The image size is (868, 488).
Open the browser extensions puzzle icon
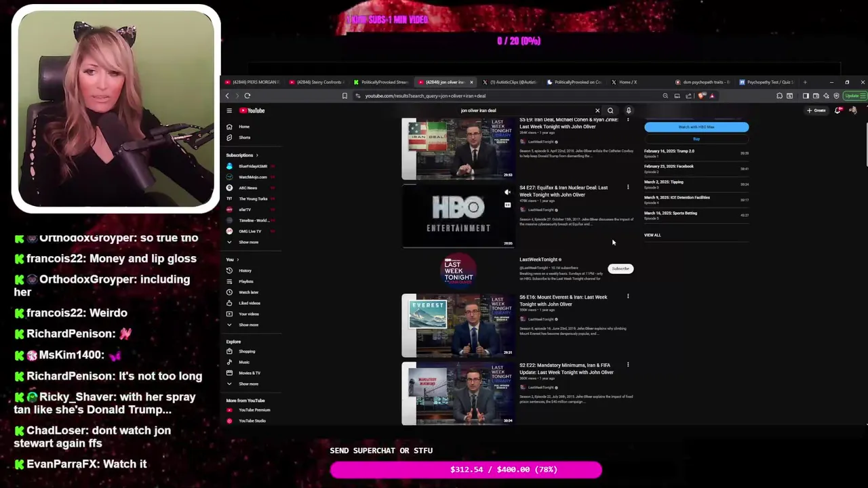click(779, 96)
